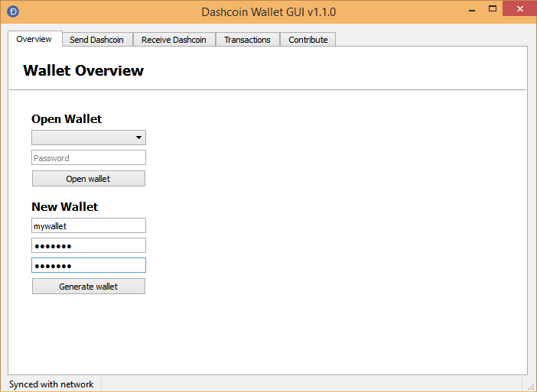Expand the Open Wallet selection dropdown

pos(89,138)
